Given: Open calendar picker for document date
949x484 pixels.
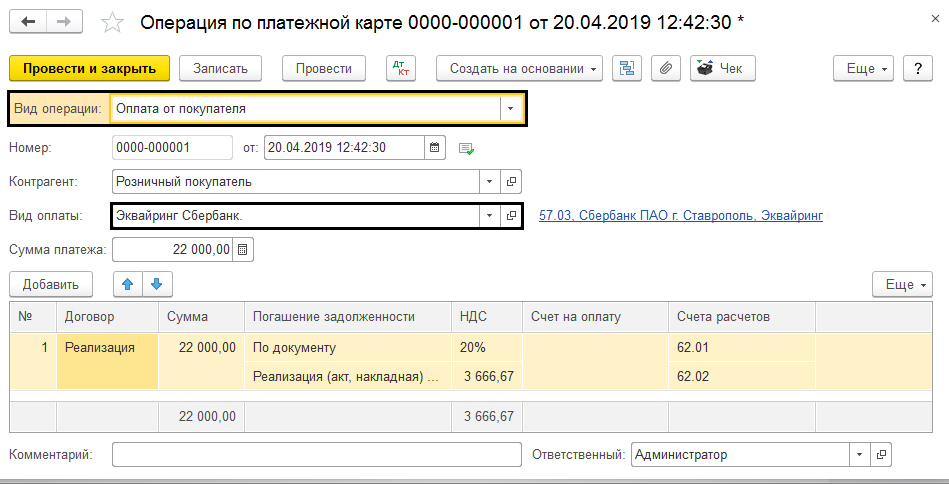Looking at the screenshot, I should coord(435,148).
